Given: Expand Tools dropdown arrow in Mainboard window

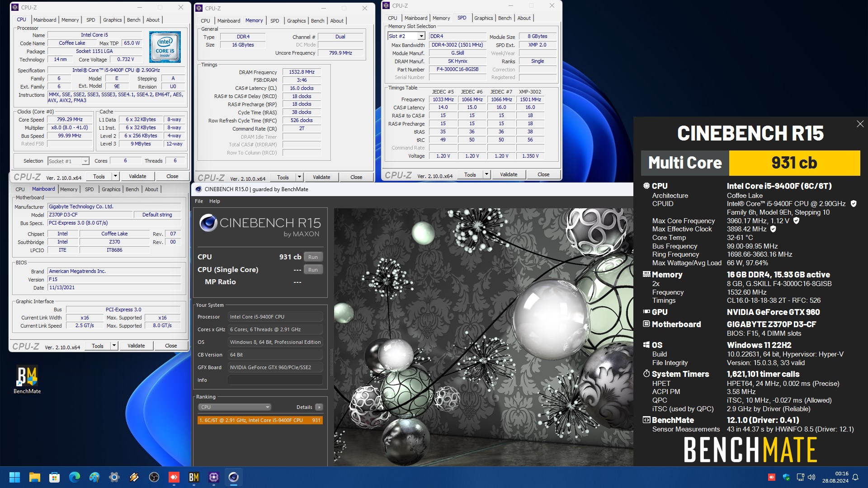Looking at the screenshot, I should pyautogui.click(x=114, y=346).
